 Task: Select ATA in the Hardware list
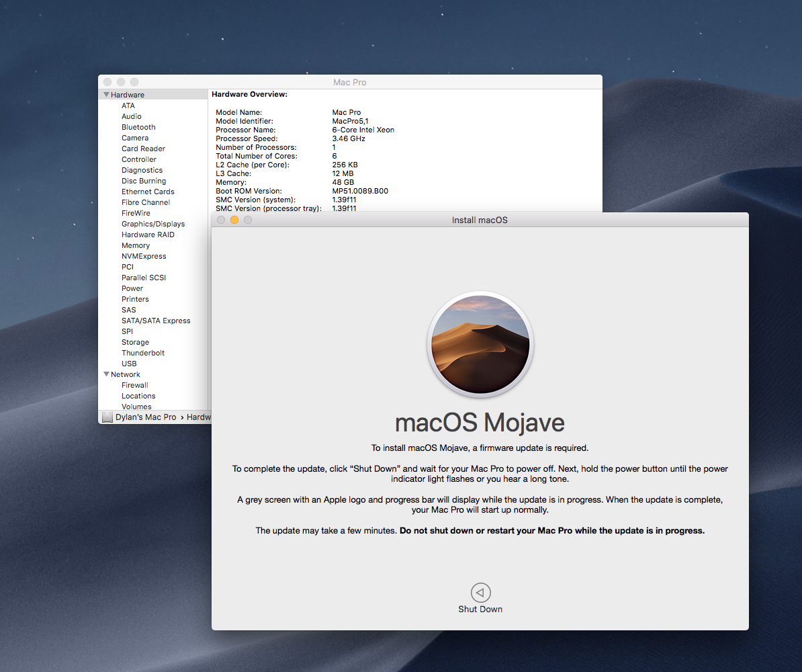pos(128,106)
